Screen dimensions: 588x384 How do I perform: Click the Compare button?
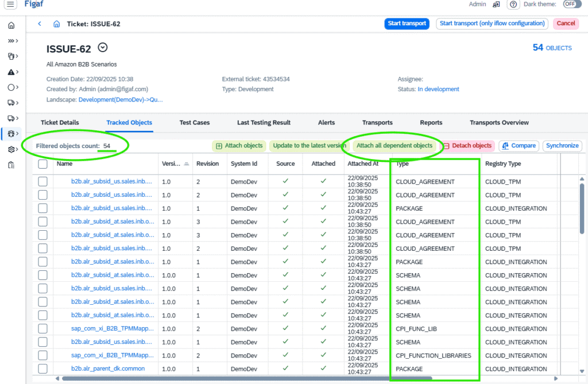point(519,146)
